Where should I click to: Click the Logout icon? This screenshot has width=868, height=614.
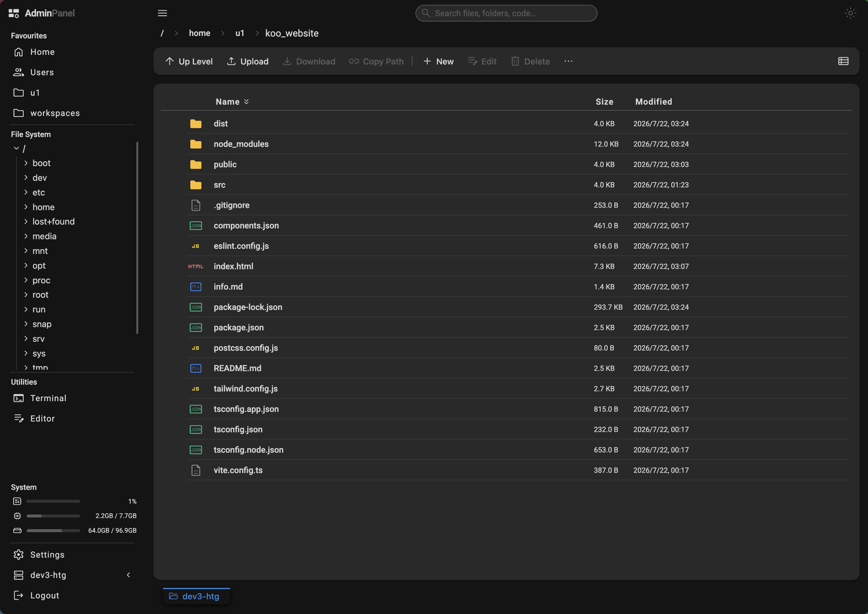(x=18, y=595)
